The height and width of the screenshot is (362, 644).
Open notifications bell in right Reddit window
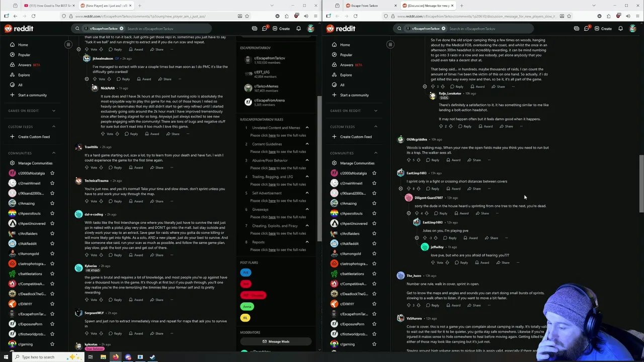(621, 29)
